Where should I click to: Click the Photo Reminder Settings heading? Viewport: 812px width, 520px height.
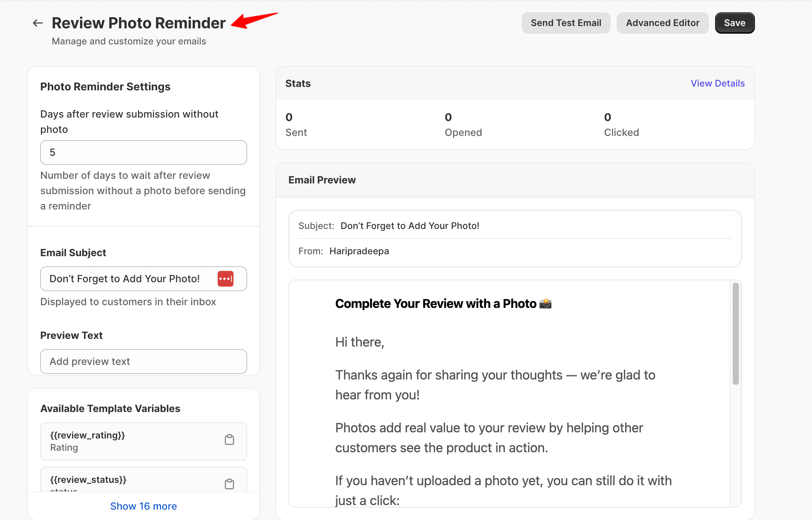pos(105,87)
